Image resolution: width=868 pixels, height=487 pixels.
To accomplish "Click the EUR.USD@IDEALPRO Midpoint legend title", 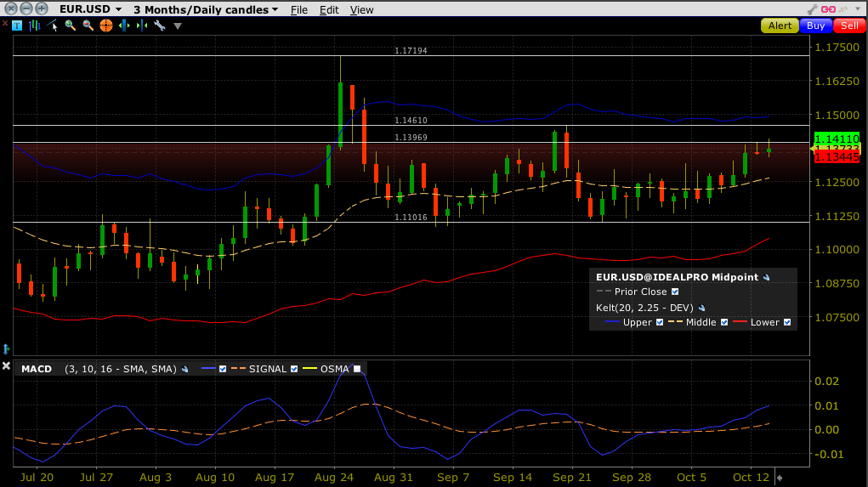I will pyautogui.click(x=677, y=277).
